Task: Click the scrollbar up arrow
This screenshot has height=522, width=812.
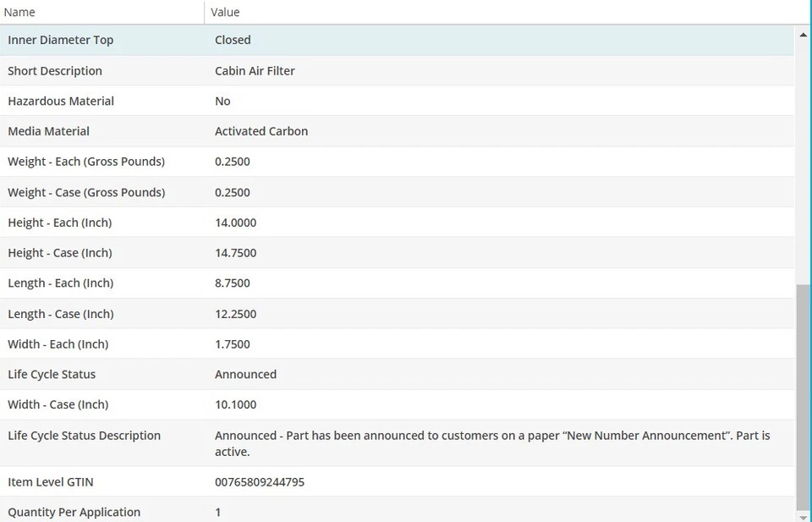Action: (803, 35)
